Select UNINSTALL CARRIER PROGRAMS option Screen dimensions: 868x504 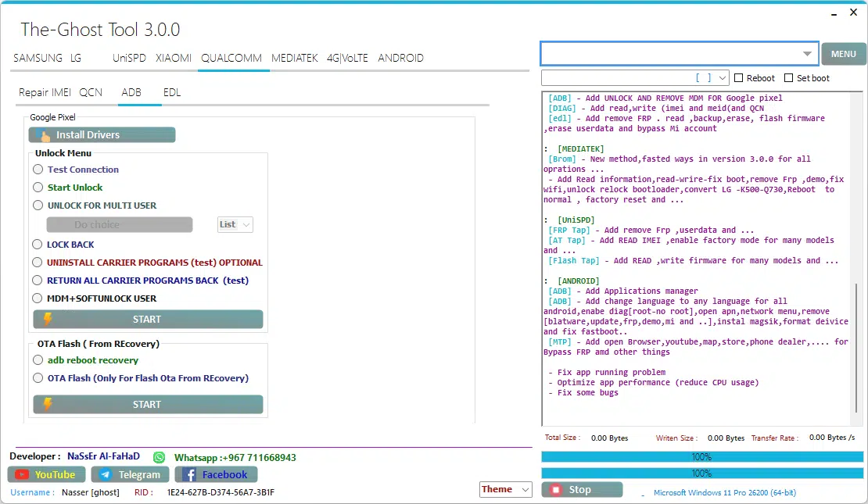pyautogui.click(x=37, y=263)
